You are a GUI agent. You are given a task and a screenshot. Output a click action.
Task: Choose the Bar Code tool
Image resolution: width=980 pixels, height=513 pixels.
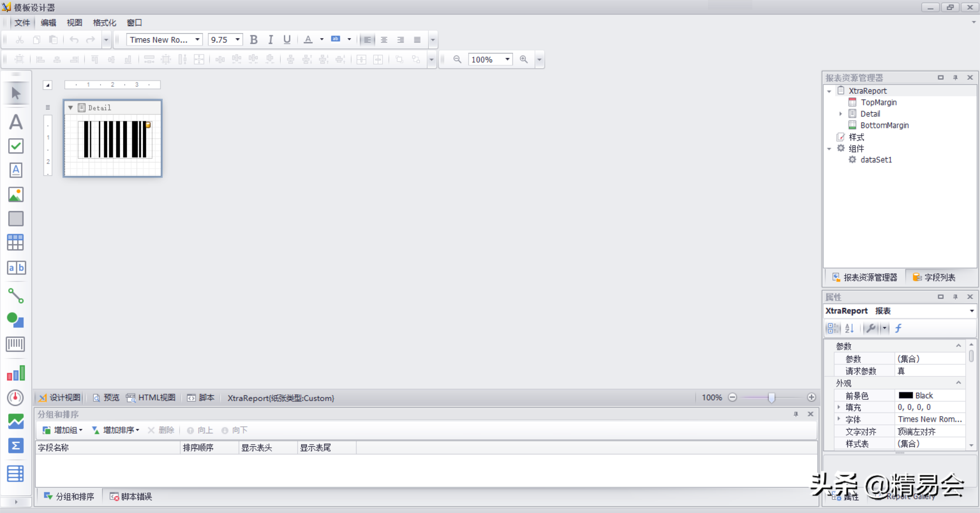coord(16,345)
